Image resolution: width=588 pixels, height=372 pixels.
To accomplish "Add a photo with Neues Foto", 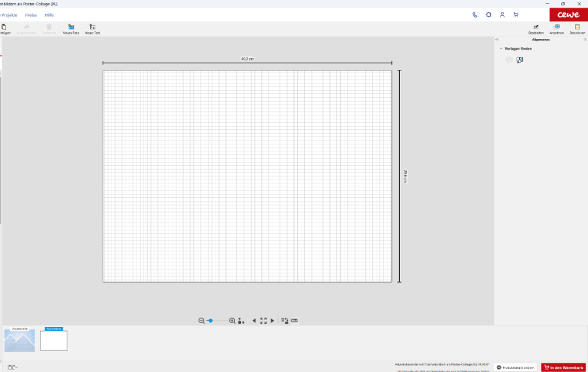I will click(71, 29).
